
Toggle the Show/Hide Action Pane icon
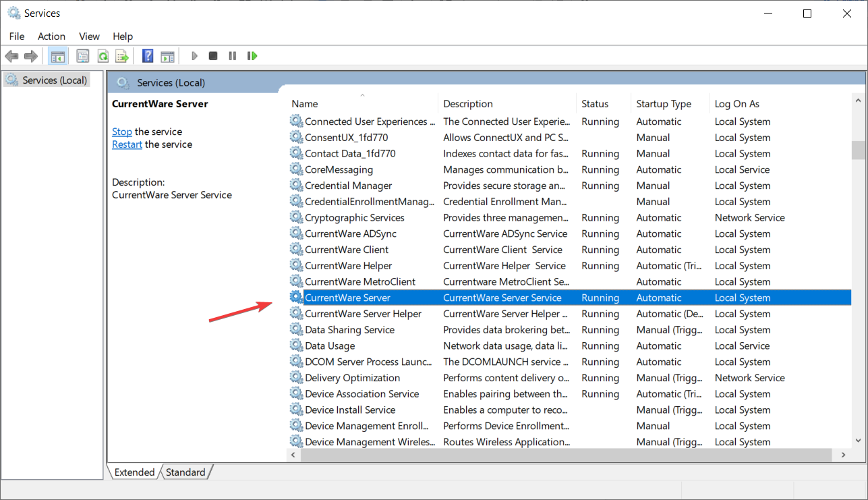tap(167, 56)
